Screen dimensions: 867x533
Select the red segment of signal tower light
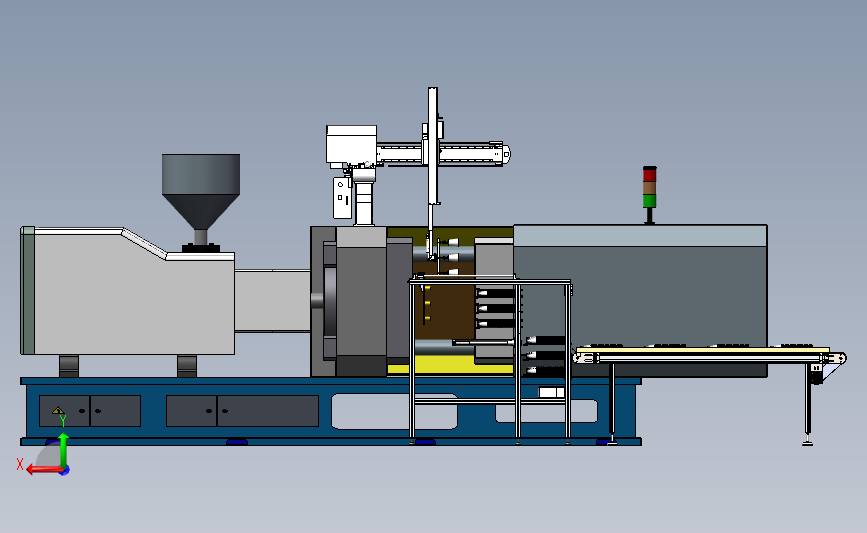pyautogui.click(x=650, y=175)
